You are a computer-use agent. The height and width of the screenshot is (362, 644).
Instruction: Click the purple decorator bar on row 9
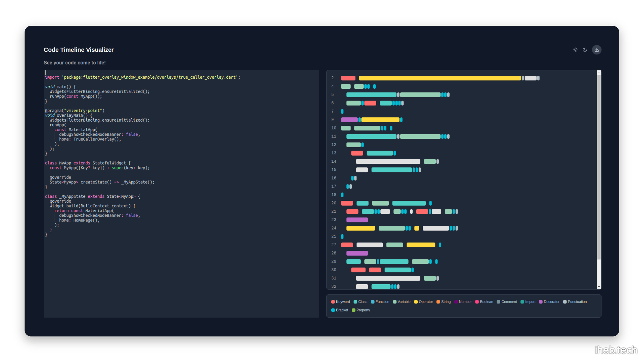[349, 120]
